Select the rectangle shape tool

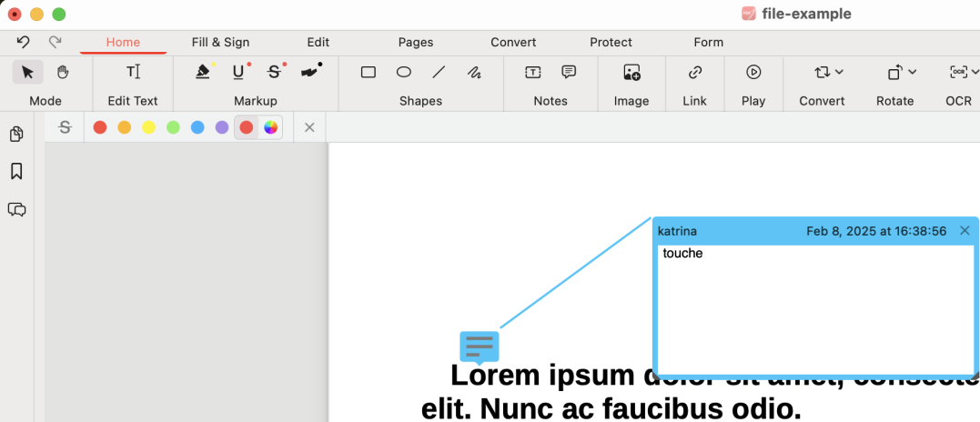coord(369,72)
